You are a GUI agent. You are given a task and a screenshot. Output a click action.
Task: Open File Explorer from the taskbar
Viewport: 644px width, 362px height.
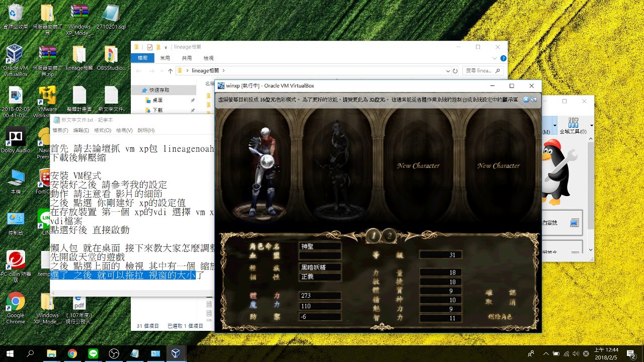(52, 353)
